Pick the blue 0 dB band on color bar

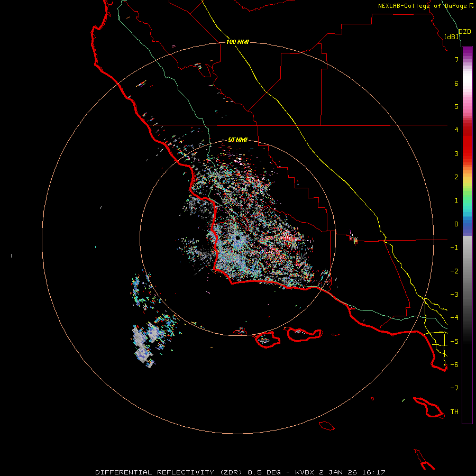[467, 225]
